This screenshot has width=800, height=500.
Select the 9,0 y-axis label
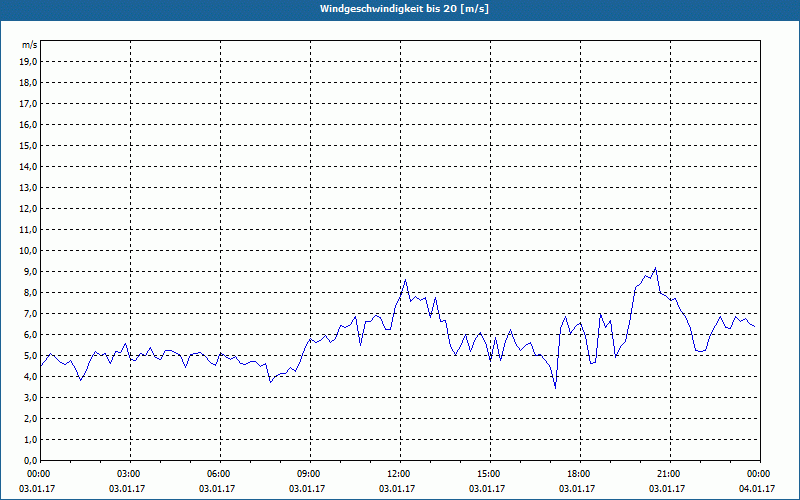click(x=30, y=271)
